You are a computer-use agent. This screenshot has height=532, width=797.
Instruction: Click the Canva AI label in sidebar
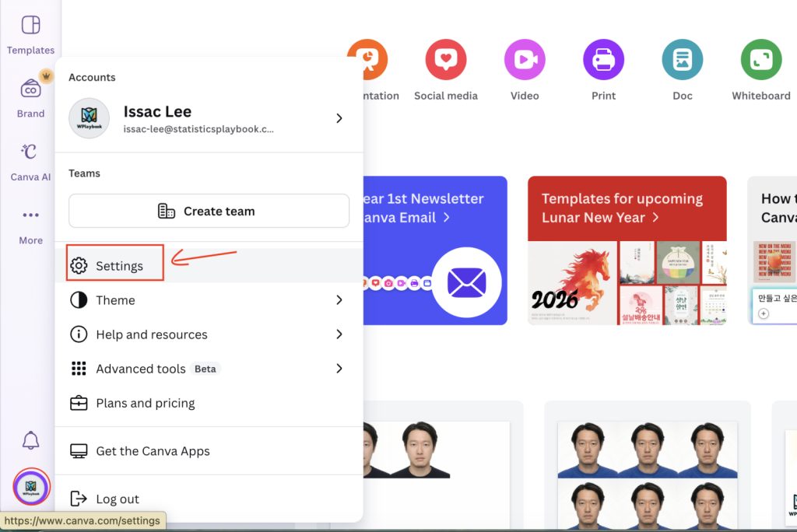30,177
